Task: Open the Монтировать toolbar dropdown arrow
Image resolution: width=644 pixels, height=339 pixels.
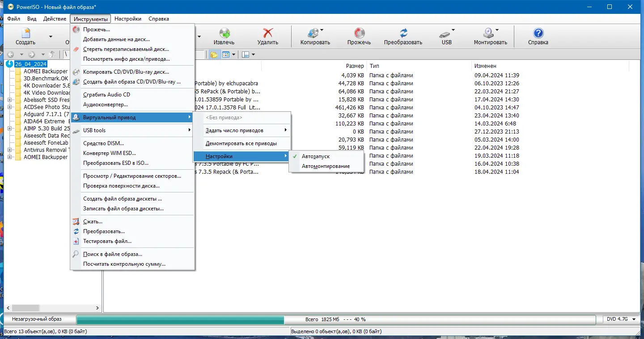Action: [x=497, y=30]
